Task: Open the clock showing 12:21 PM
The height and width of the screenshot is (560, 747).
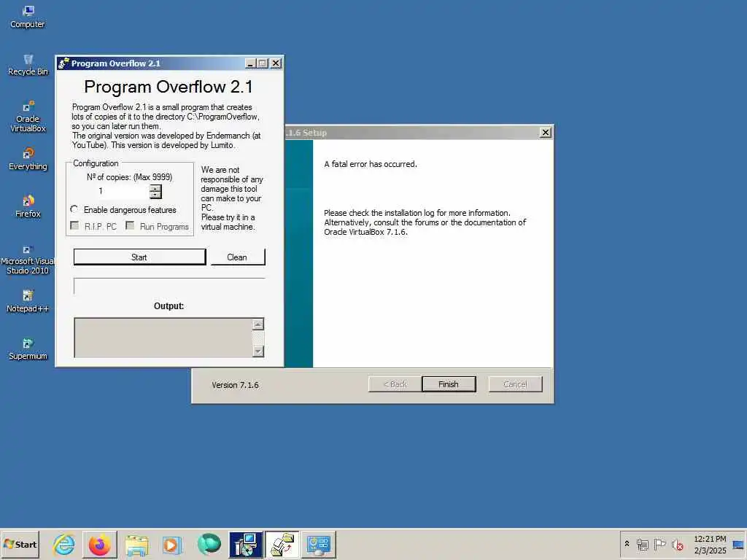Action: [x=710, y=544]
